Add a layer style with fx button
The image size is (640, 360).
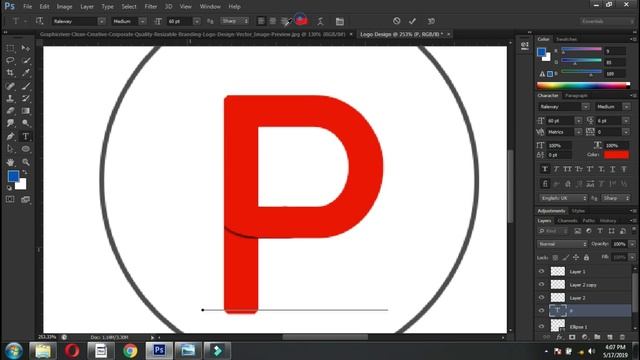559,337
